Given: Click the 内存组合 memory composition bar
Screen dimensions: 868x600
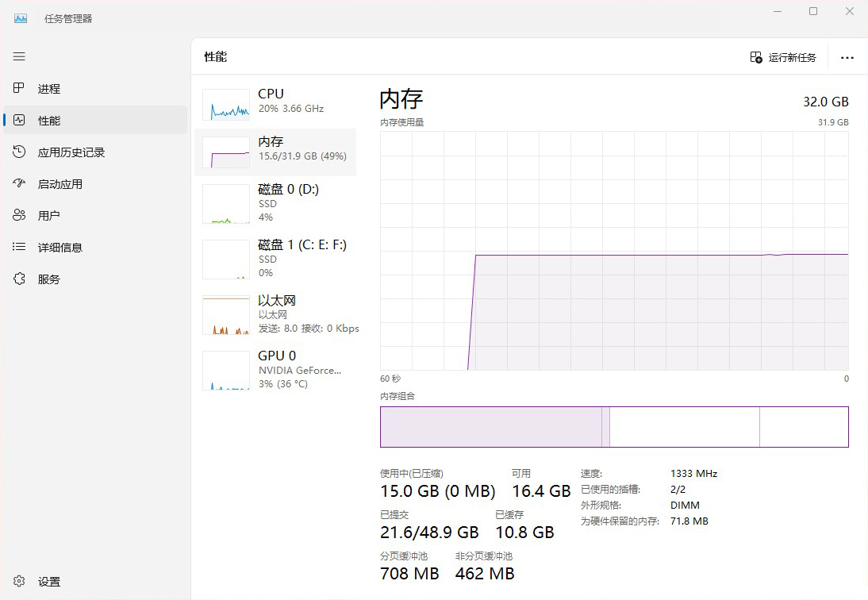Looking at the screenshot, I should pyautogui.click(x=614, y=427).
